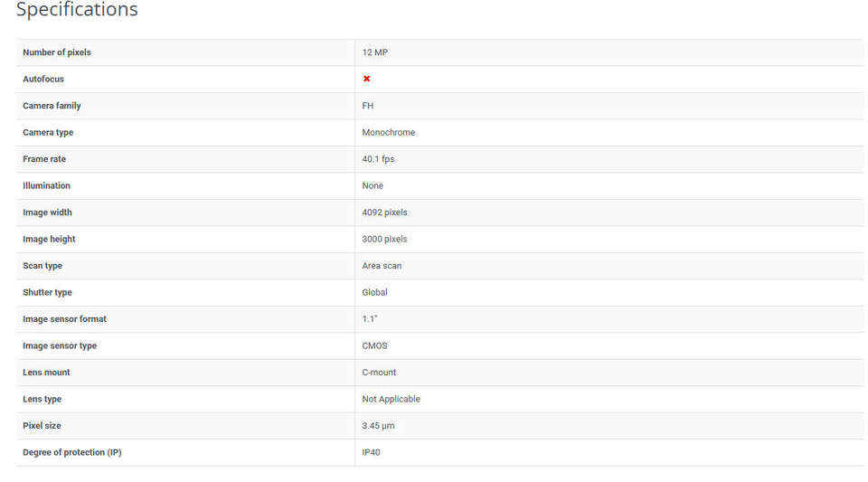Select the 40.1 fps frame rate value

378,159
